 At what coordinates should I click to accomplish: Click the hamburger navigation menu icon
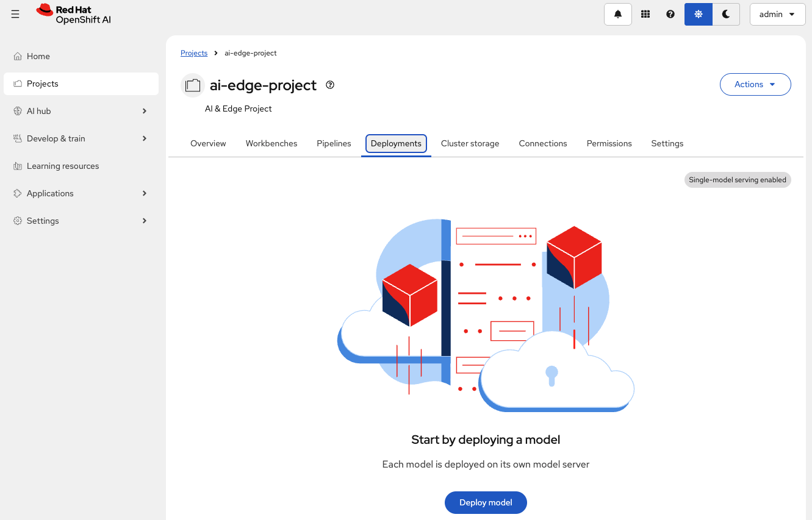tap(15, 14)
